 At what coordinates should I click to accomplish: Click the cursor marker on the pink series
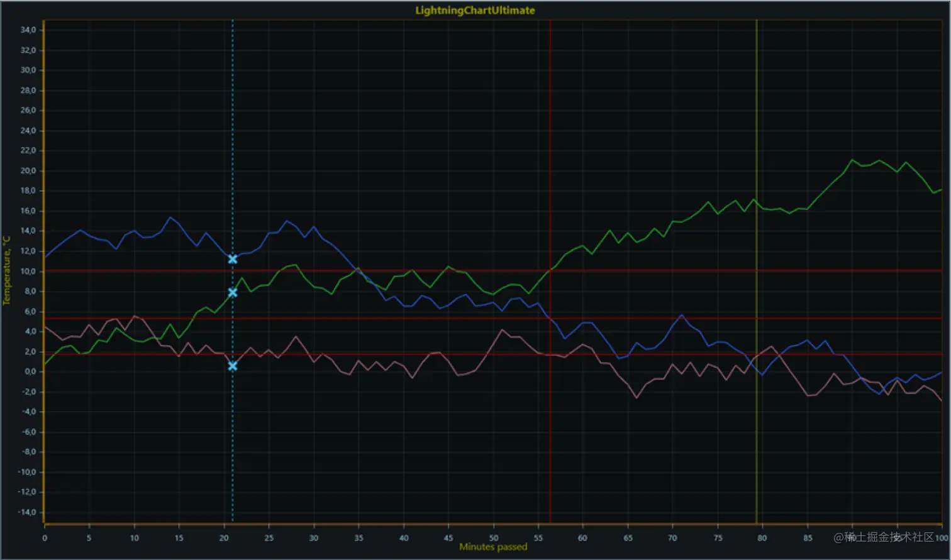pos(233,366)
